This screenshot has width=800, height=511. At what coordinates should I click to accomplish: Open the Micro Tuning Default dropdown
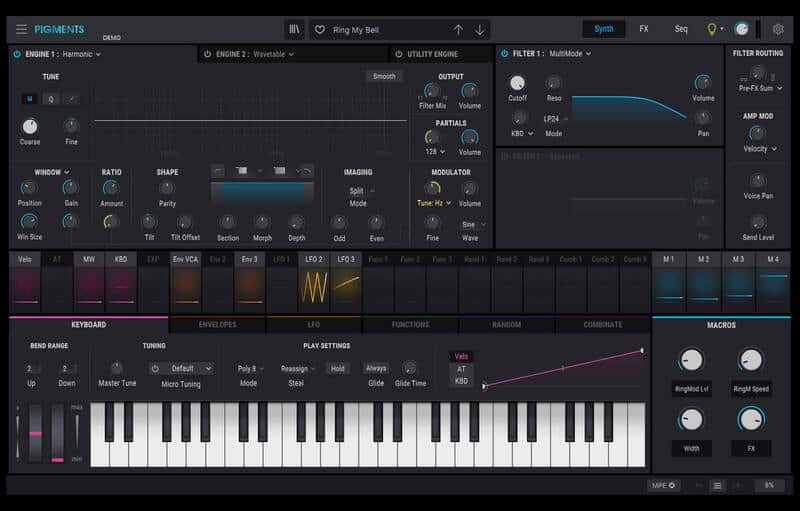[x=187, y=368]
